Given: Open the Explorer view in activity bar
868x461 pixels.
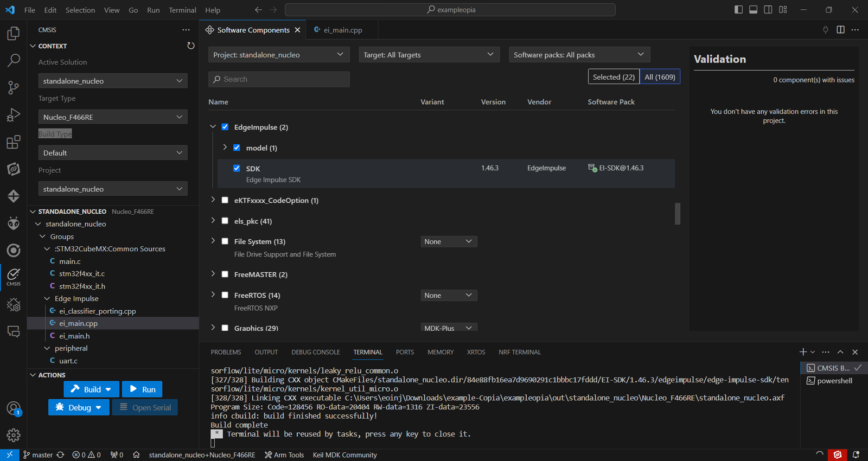Looking at the screenshot, I should pyautogui.click(x=14, y=34).
